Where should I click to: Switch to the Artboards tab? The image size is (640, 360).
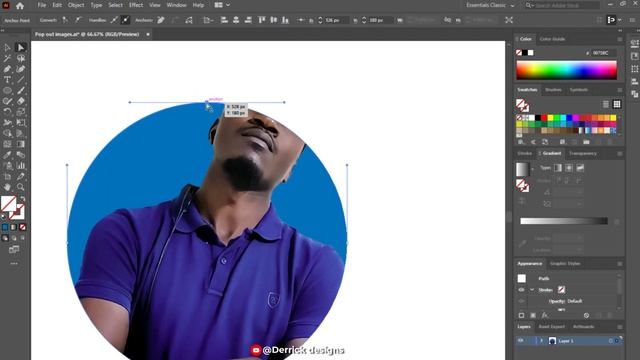tap(583, 327)
